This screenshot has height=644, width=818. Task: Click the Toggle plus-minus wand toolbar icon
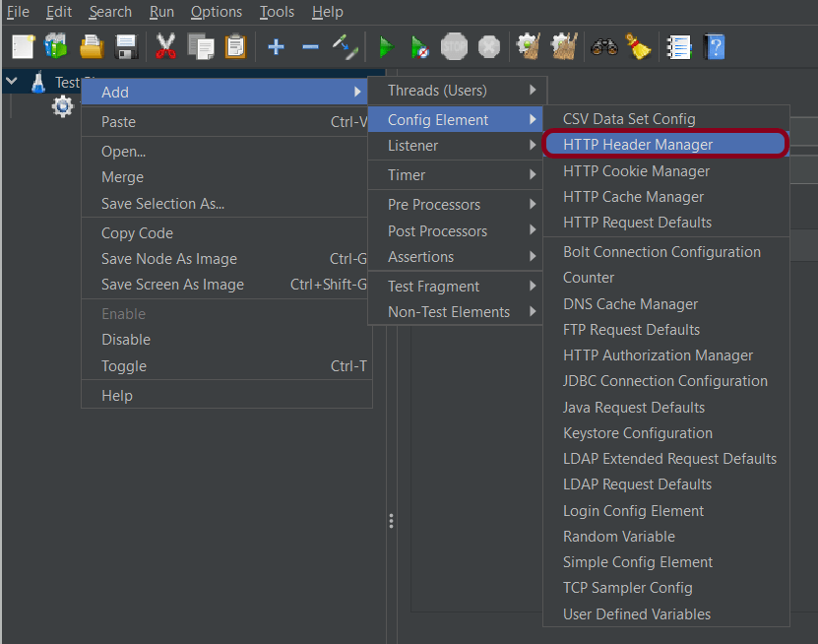pyautogui.click(x=344, y=46)
